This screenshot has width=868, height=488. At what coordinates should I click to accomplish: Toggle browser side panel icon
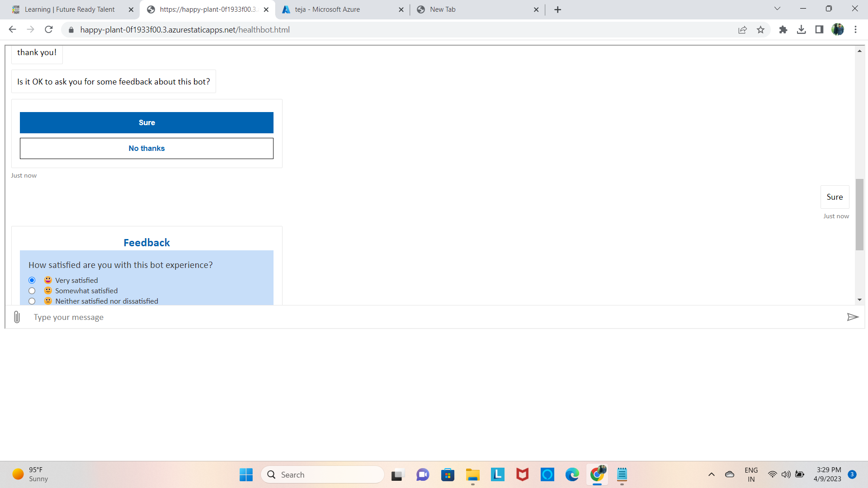pos(819,30)
